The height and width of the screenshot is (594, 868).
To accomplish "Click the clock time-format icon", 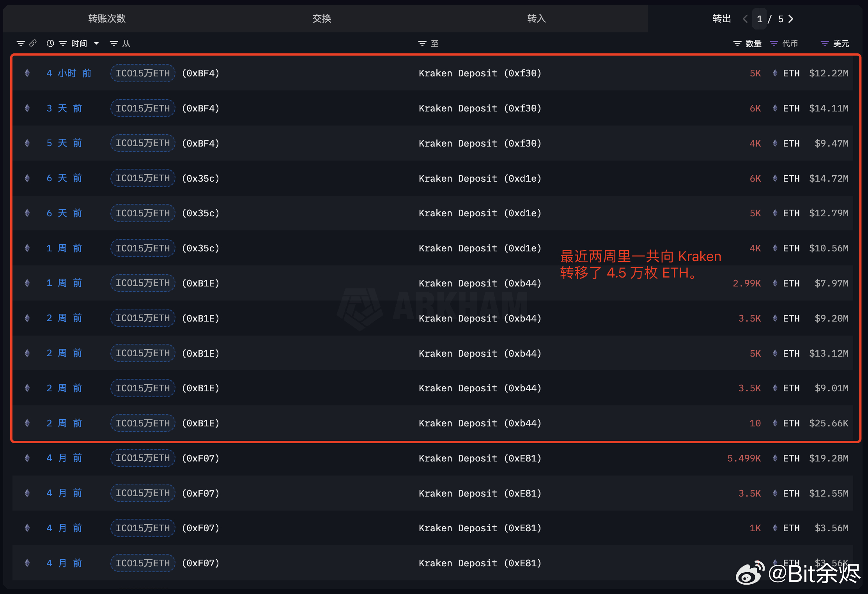I will tap(50, 43).
